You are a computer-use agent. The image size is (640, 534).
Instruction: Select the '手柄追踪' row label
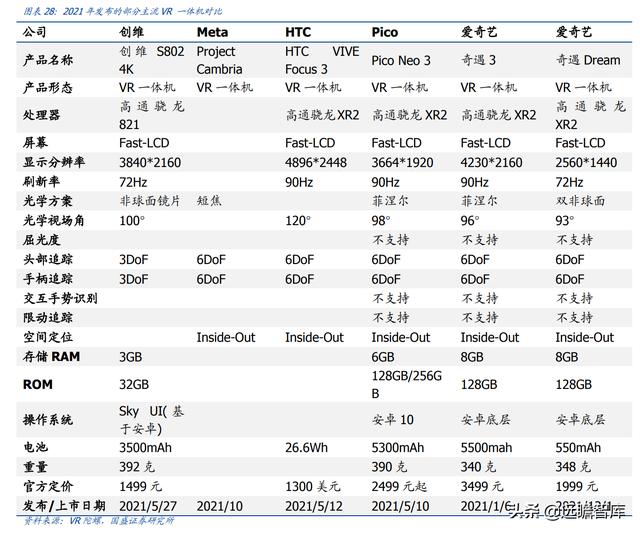click(x=48, y=279)
